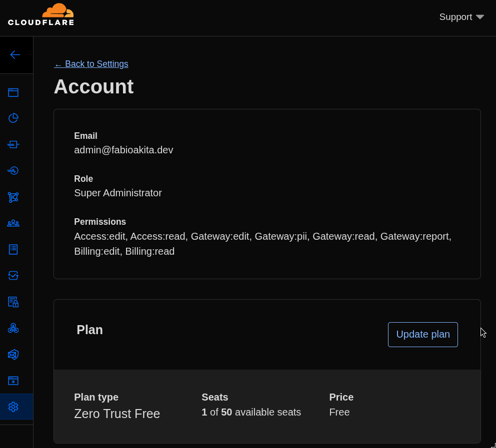Screen dimensions: 496x448
Task: Open the browser window icon in sidebar
Action: tap(13, 92)
